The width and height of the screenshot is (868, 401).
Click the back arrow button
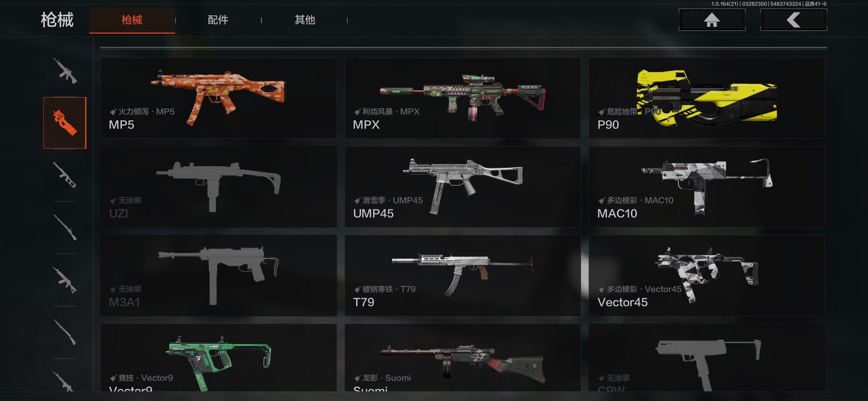(794, 20)
